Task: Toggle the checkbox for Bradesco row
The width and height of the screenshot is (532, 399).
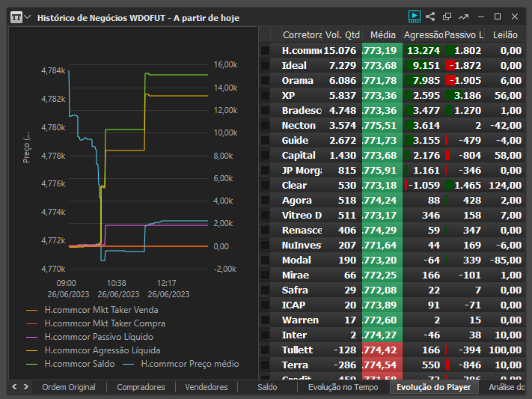Action: click(x=266, y=110)
